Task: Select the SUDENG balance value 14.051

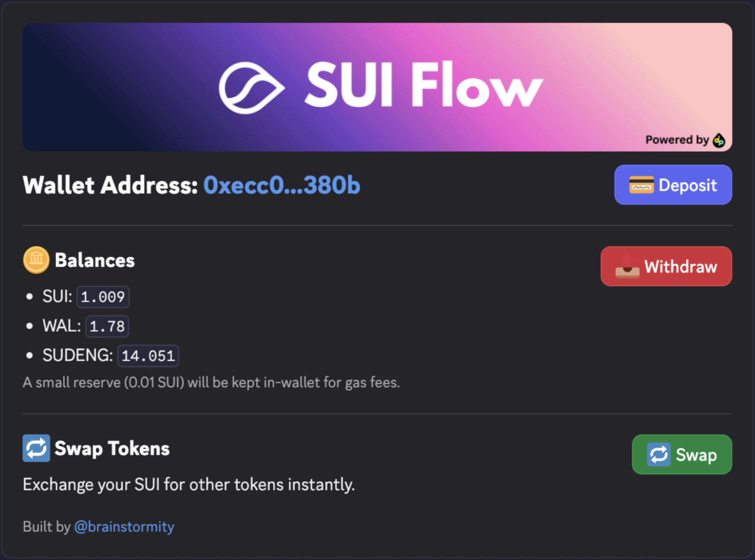Action: click(148, 355)
